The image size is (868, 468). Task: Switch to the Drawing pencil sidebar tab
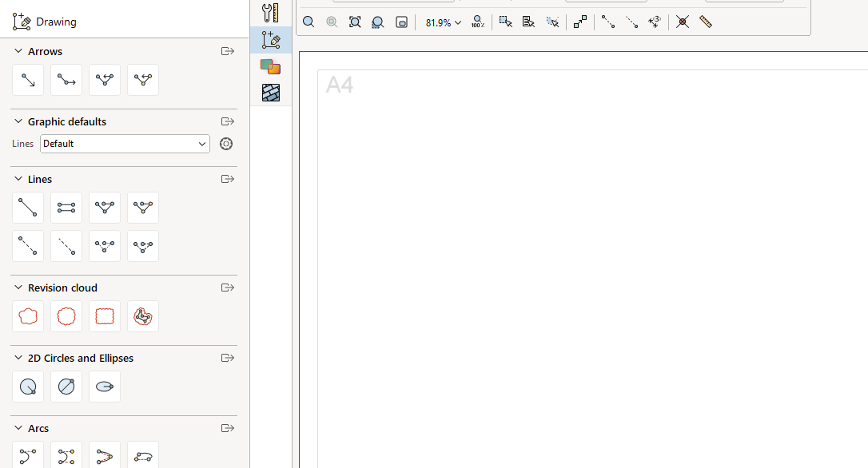coord(271,40)
